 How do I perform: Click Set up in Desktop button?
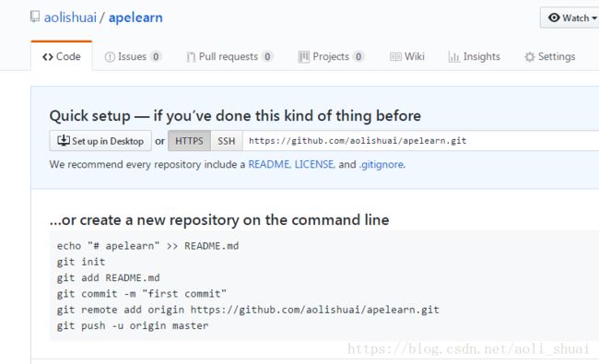click(x=100, y=141)
